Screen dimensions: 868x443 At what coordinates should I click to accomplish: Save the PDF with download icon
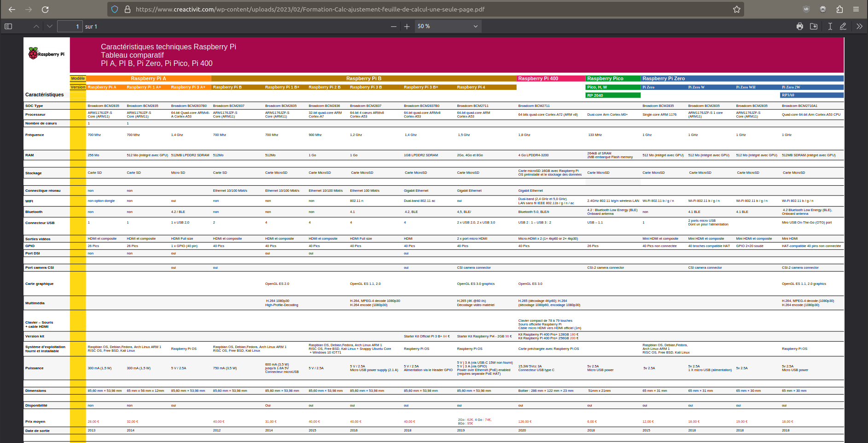tap(814, 26)
